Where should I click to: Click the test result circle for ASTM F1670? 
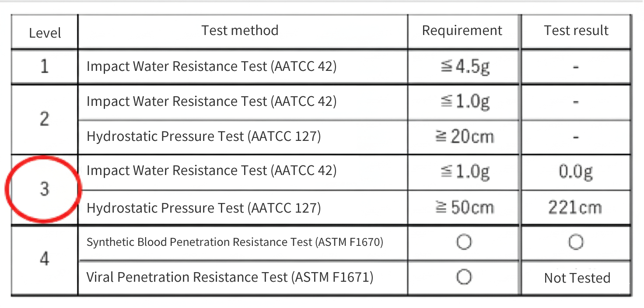point(576,242)
